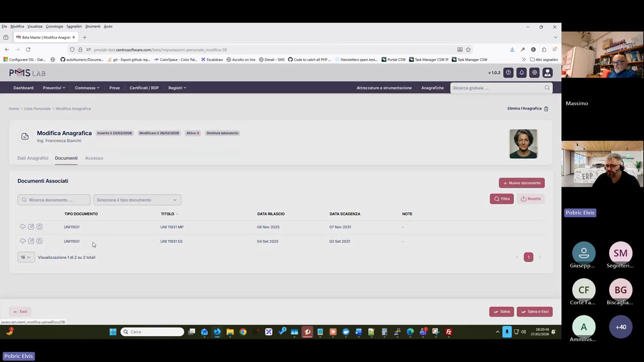The image size is (644, 362).
Task: Download the UNI 11931 ES document via cloud icon
Action: tap(23, 241)
